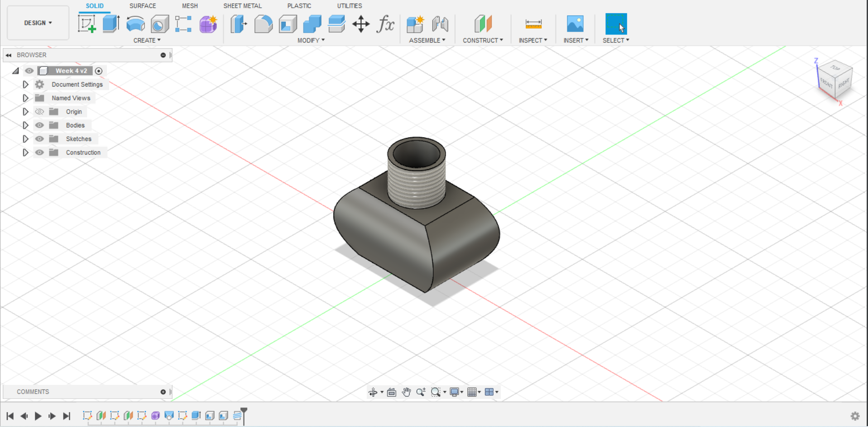This screenshot has width=868, height=427.
Task: Click the Rectangular Pattern tool icon
Action: 183,24
